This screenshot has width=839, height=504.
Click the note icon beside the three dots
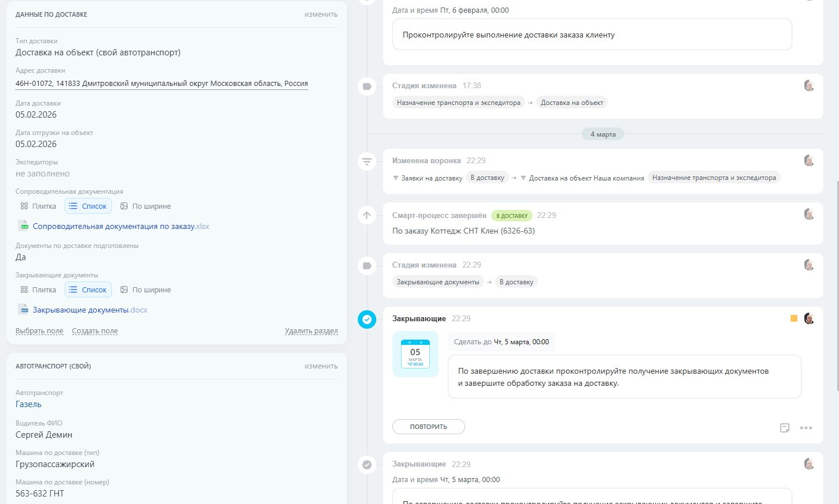point(785,428)
